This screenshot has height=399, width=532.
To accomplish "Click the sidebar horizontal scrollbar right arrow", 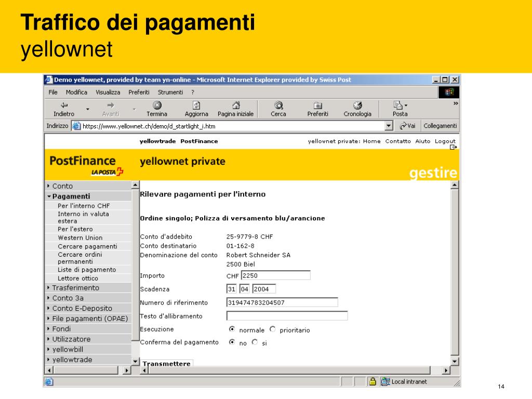I will pos(127,370).
